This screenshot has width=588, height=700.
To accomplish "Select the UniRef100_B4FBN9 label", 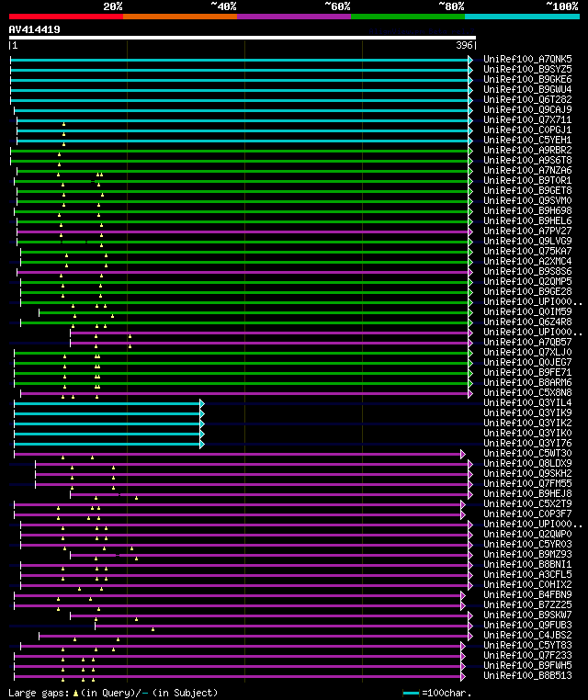I will (527, 594).
